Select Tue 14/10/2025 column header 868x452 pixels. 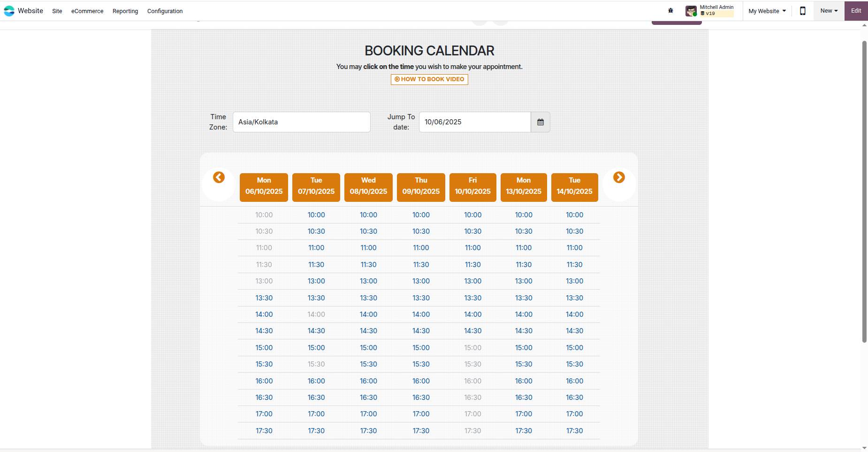pyautogui.click(x=575, y=187)
